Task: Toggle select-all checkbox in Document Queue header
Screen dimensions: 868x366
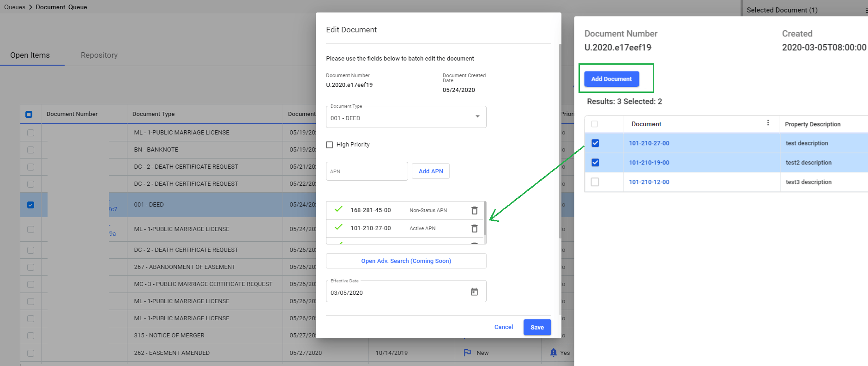Action: point(29,114)
